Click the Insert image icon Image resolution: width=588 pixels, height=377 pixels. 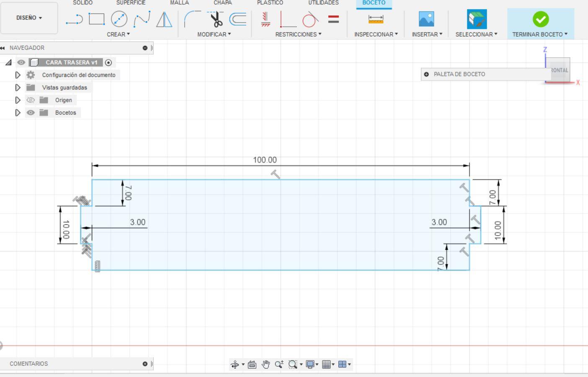(x=426, y=19)
